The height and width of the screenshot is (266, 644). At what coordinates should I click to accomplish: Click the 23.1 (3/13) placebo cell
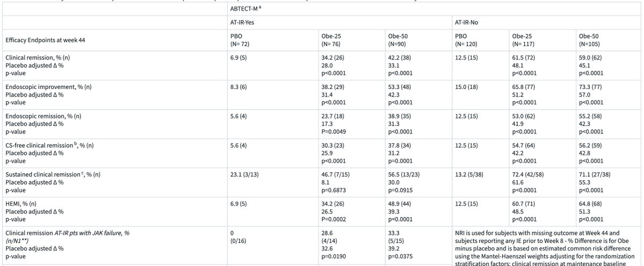pos(244,175)
